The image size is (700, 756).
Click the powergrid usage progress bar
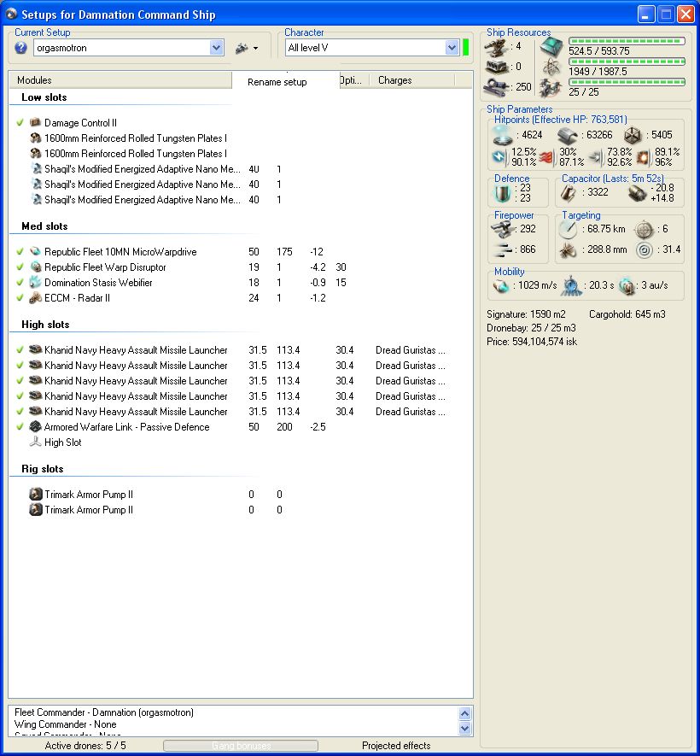[627, 62]
